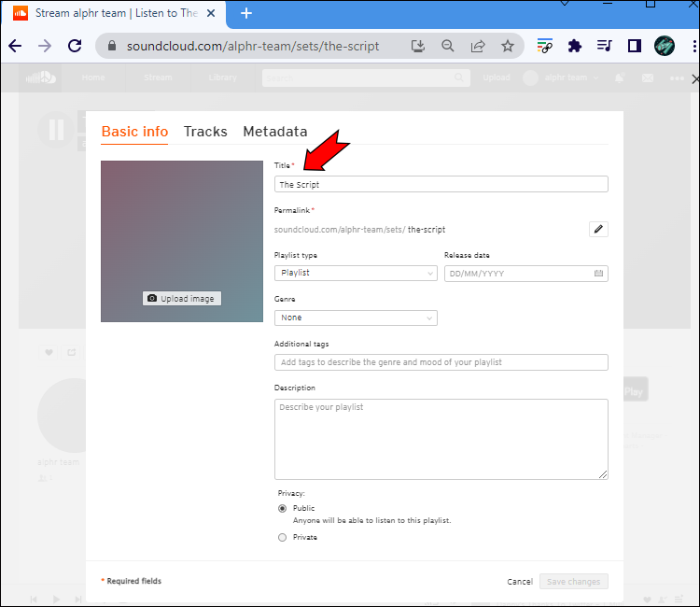Go back with the browser back arrow
This screenshot has height=607, width=700.
[15, 46]
